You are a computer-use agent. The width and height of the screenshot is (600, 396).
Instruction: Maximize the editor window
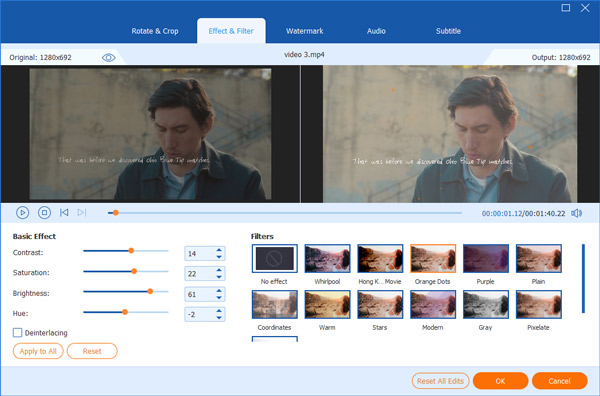pos(566,8)
